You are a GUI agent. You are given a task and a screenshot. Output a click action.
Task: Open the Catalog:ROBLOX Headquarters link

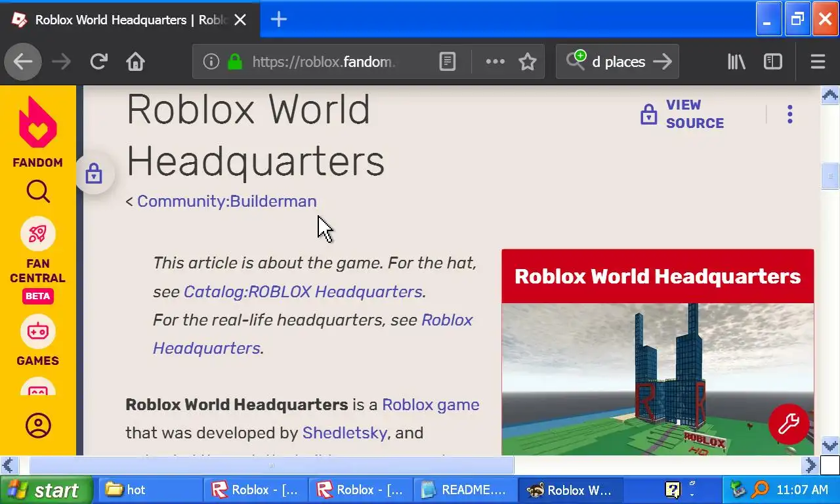click(303, 291)
